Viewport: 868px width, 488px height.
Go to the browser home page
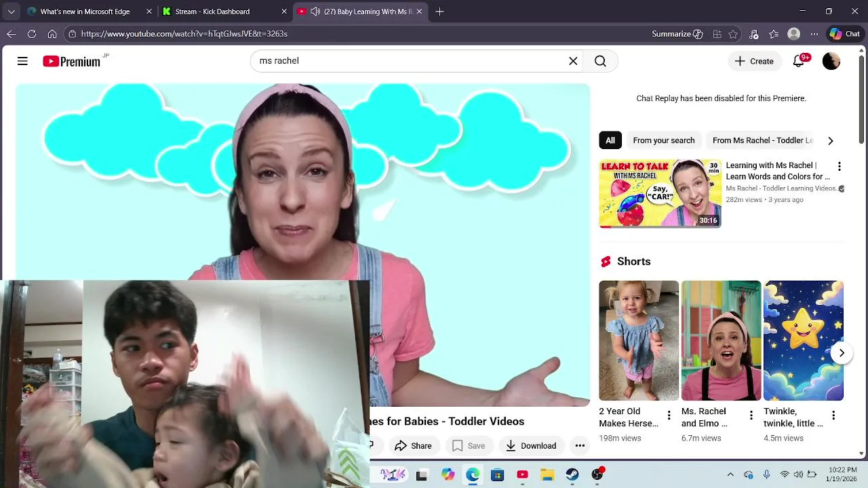point(52,34)
